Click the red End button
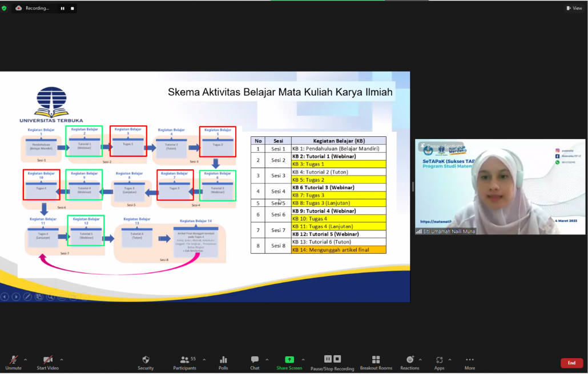 (571, 363)
